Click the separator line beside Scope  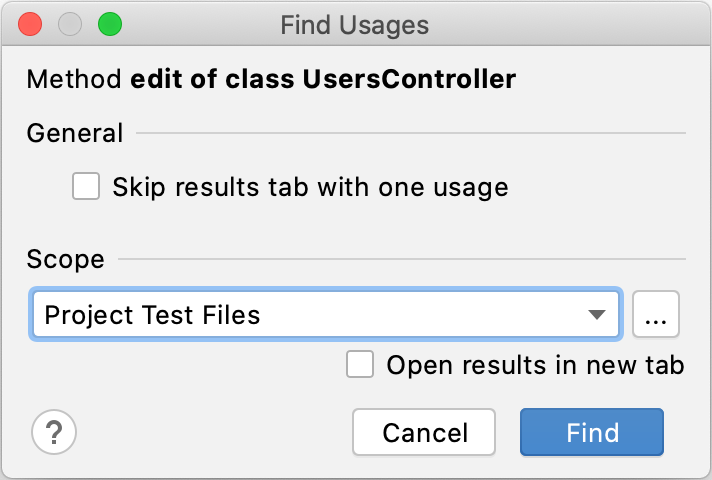click(x=400, y=260)
